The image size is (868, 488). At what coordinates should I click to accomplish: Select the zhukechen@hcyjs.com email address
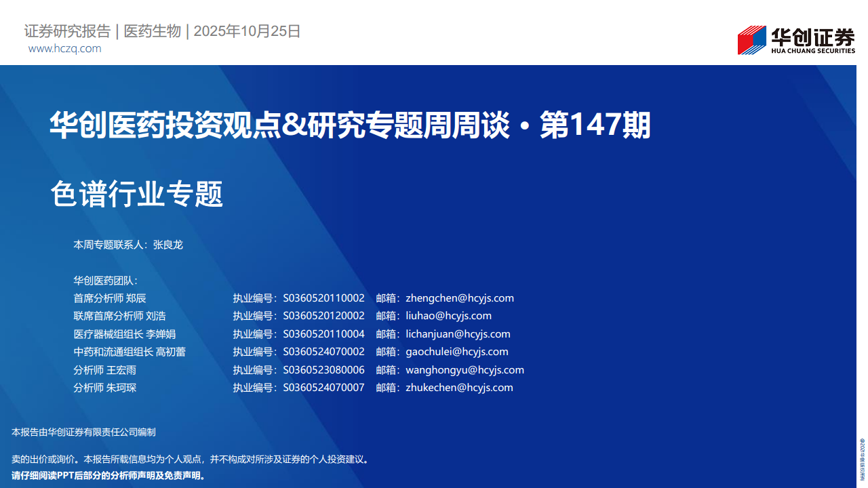(459, 388)
